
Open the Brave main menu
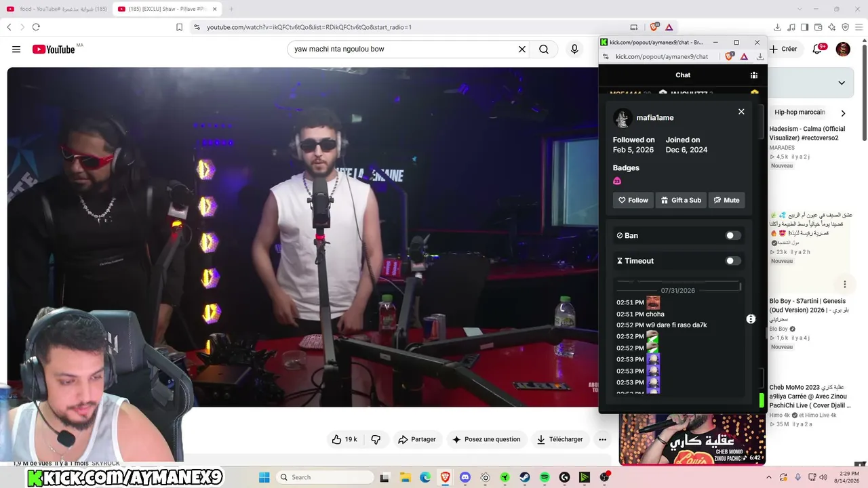point(859,27)
